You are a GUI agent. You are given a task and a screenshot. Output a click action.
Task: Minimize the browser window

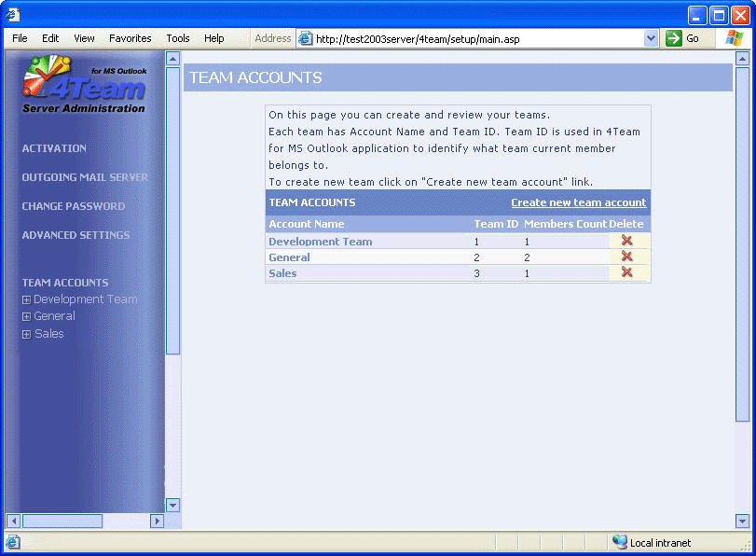click(x=696, y=16)
